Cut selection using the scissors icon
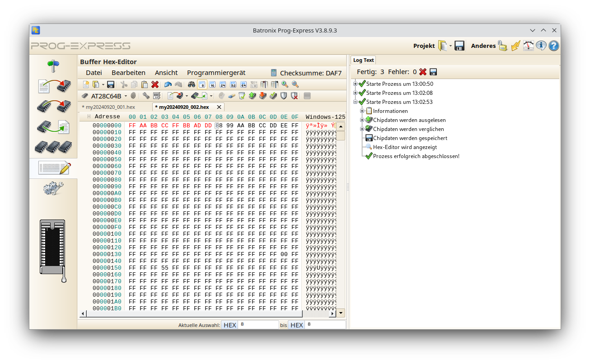The image size is (590, 364). 124,84
